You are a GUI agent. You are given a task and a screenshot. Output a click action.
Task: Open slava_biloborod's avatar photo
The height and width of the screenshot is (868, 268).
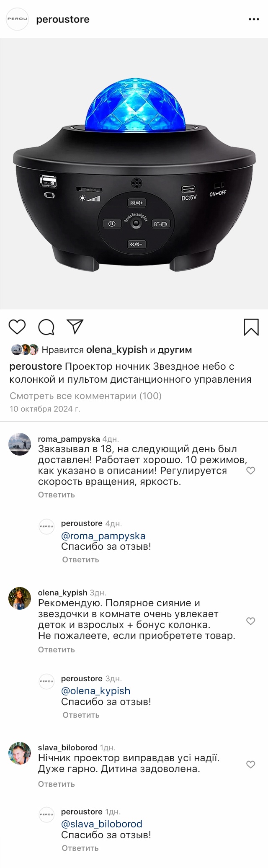pyautogui.click(x=20, y=753)
